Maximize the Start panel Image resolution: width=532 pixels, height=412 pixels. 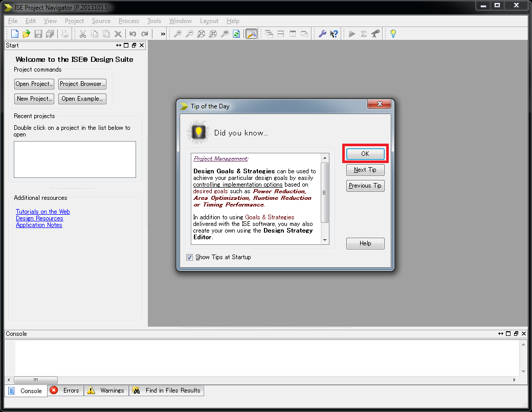pyautogui.click(x=126, y=45)
